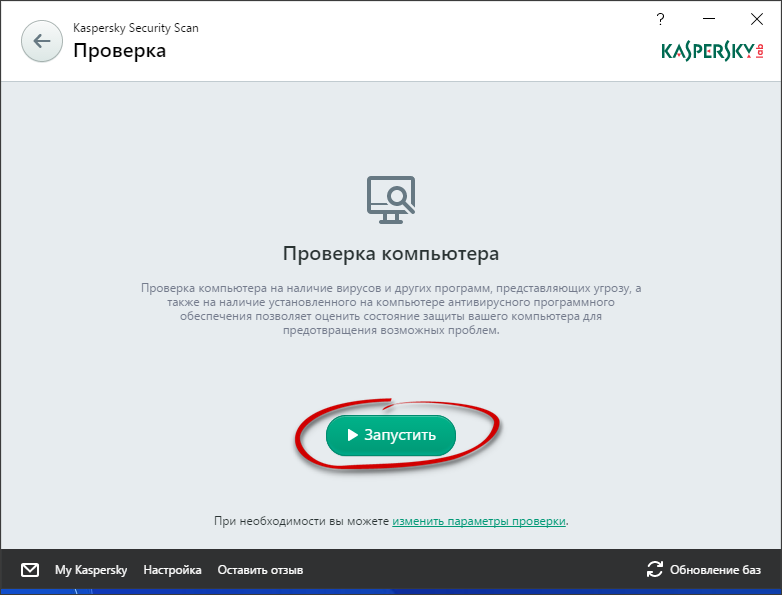Minimize the Kaspersky Security Scan window
782x595 pixels.
point(707,18)
